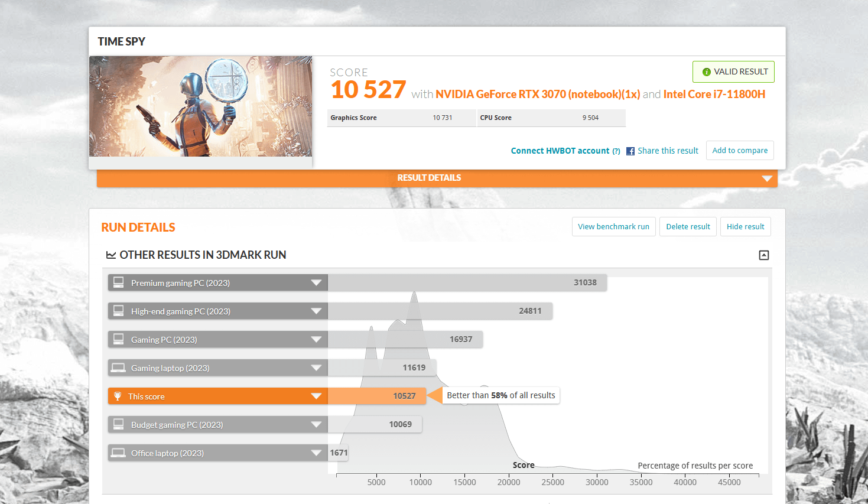
Task: Click the 'Percentage of results per score' label
Action: (x=695, y=466)
